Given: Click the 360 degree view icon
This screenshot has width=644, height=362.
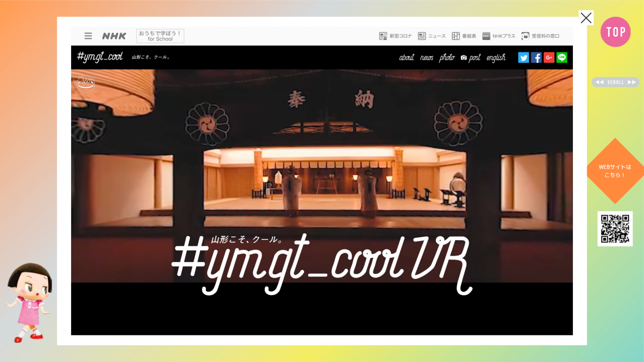Looking at the screenshot, I should click(86, 83).
